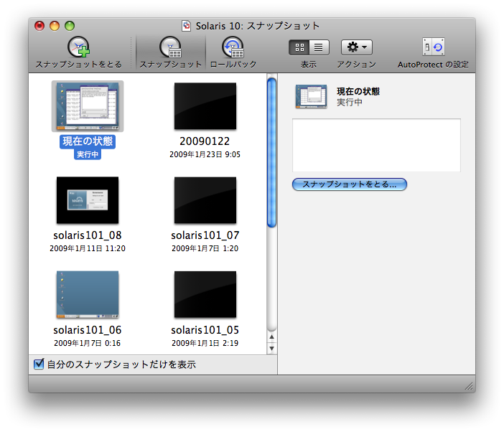Click the 2009年1月1日 2:19 date text
504x432 pixels.
(x=205, y=343)
